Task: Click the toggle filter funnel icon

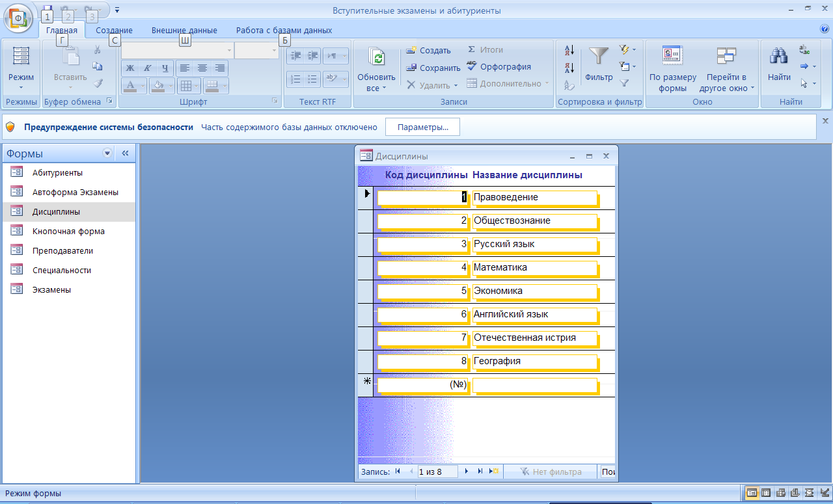Action: point(625,83)
